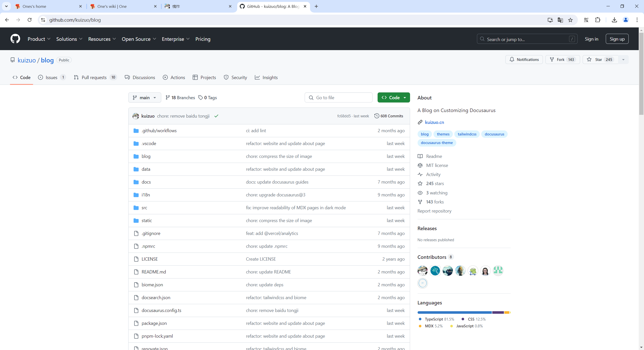Open Chrome three-dot menu
Screen dimensions: 644x350
click(637, 20)
